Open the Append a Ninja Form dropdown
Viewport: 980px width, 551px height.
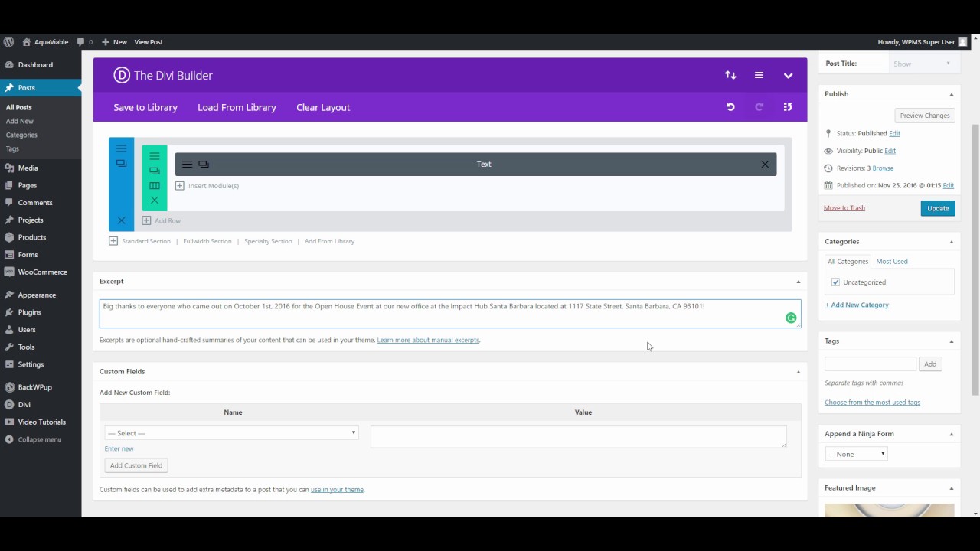[x=857, y=454]
